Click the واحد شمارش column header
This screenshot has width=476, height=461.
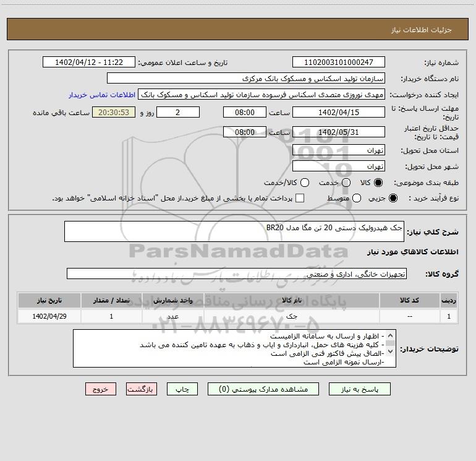point(172,300)
